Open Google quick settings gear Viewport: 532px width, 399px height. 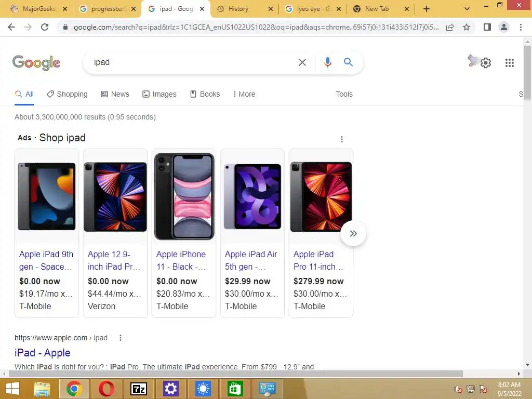[486, 63]
